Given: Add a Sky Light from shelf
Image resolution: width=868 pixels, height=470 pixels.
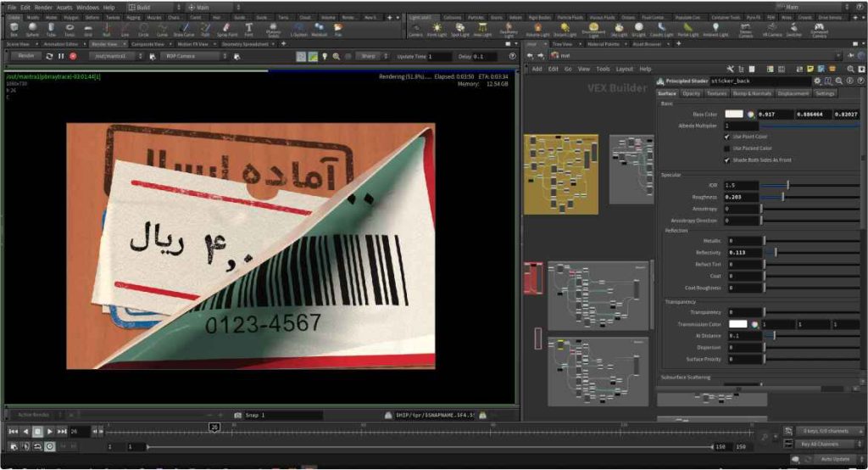Looking at the screenshot, I should 618,30.
